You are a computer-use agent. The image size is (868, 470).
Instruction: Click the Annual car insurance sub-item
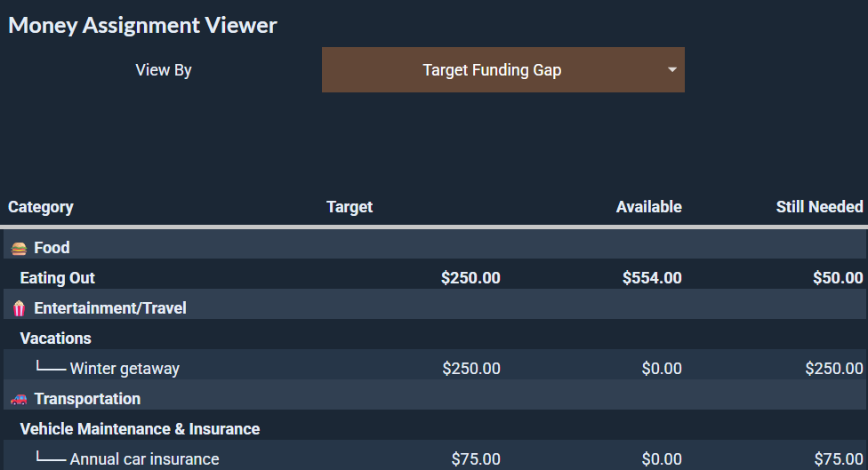click(x=144, y=459)
